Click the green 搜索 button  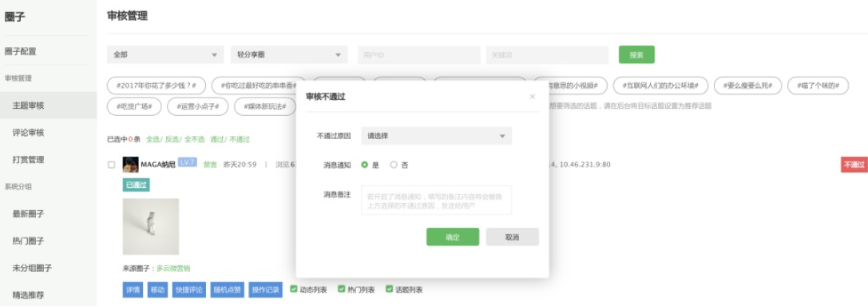click(636, 55)
